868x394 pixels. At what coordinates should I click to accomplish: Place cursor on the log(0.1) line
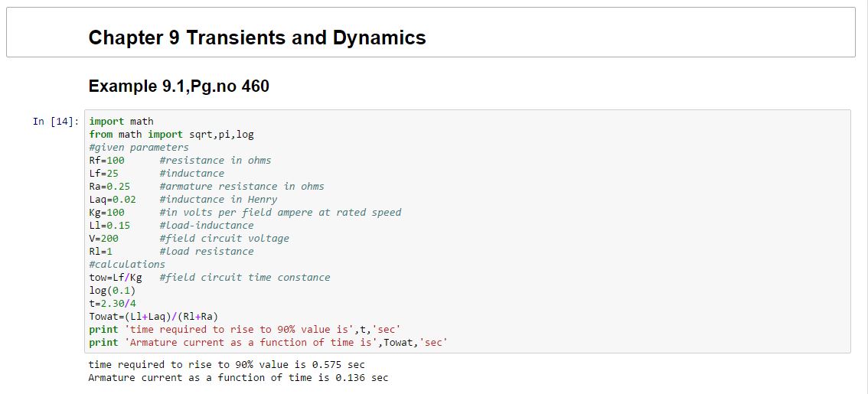pos(112,291)
